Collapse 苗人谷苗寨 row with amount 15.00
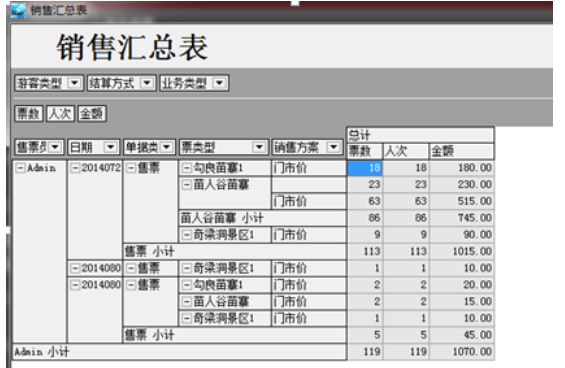The width and height of the screenshot is (565, 368). pyautogui.click(x=187, y=302)
